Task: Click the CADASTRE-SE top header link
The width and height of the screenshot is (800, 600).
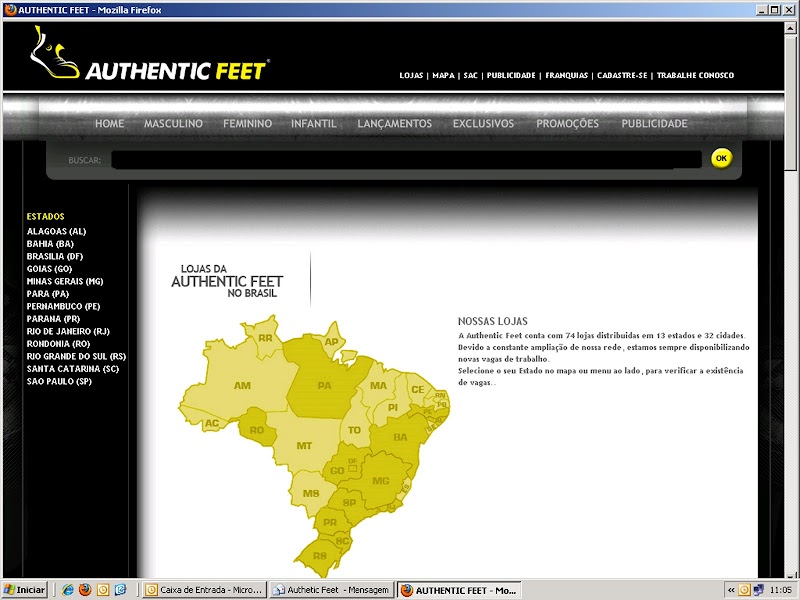Action: tap(622, 76)
